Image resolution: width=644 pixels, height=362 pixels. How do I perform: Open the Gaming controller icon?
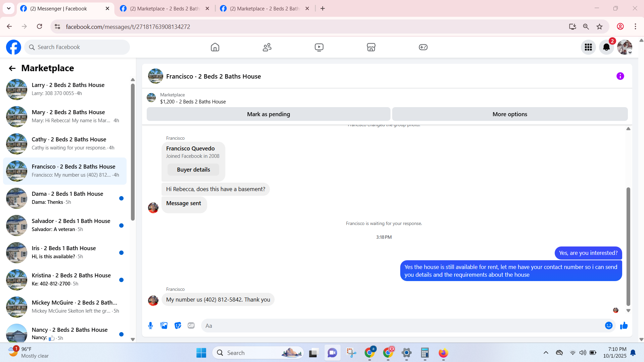click(423, 47)
